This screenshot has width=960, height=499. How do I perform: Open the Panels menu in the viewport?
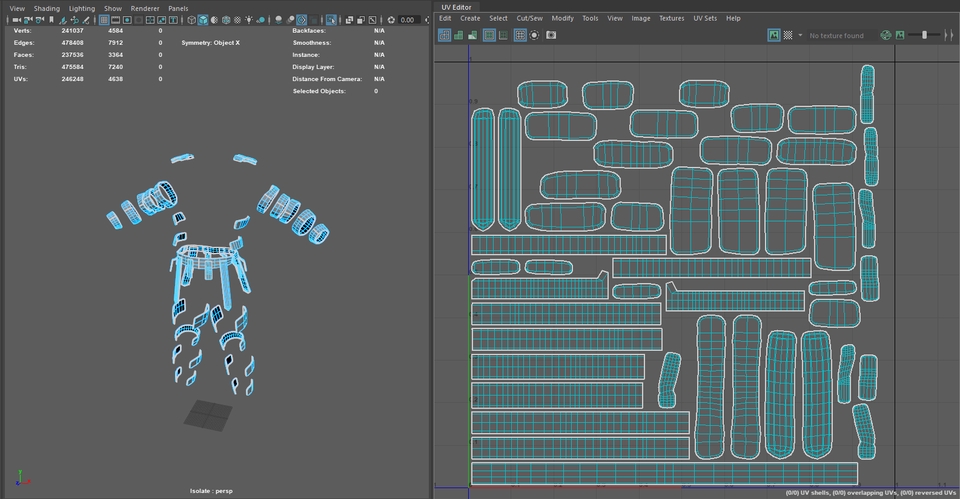(178, 8)
